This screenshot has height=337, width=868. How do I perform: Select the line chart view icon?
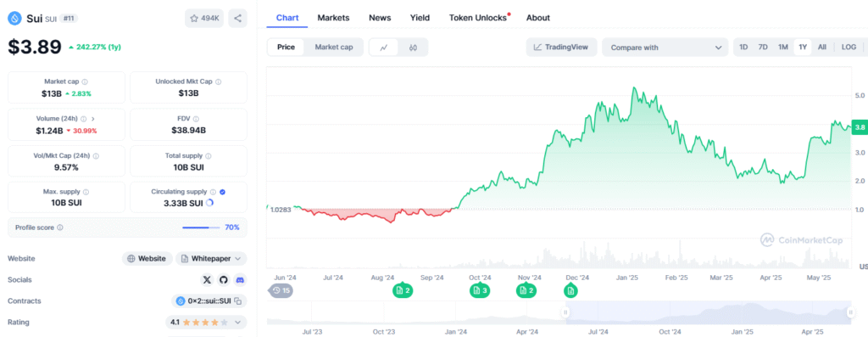coord(384,48)
